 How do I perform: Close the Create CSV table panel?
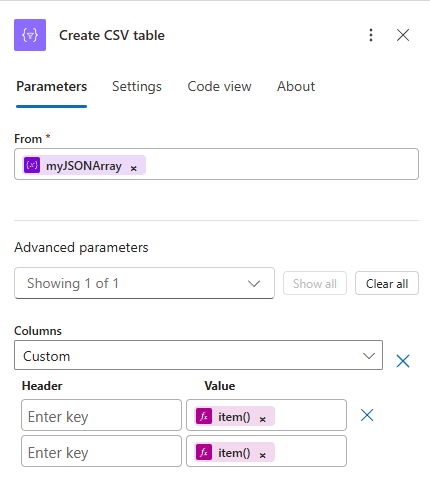click(x=403, y=35)
